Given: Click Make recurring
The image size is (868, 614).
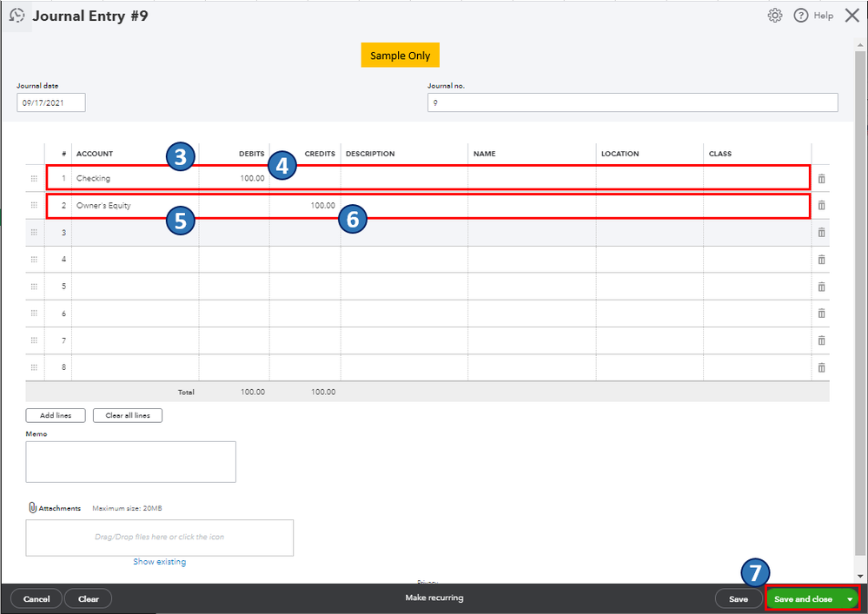Looking at the screenshot, I should [434, 597].
